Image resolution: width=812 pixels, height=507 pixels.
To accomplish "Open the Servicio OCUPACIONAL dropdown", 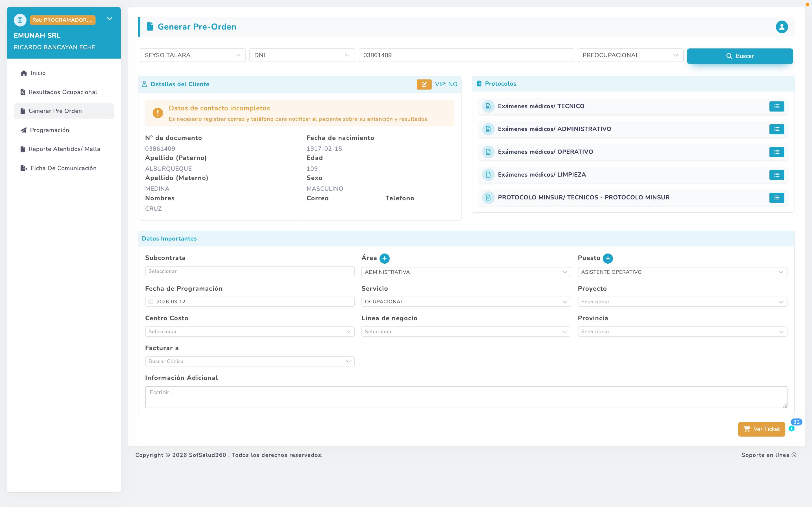I will (x=466, y=301).
